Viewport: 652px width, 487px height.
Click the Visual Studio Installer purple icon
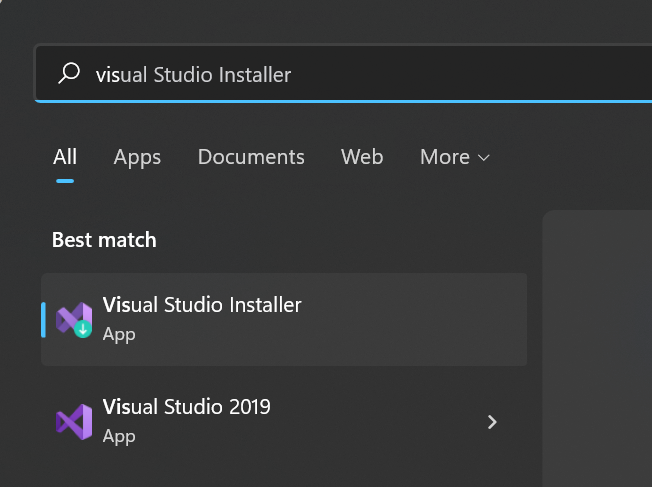(x=74, y=320)
